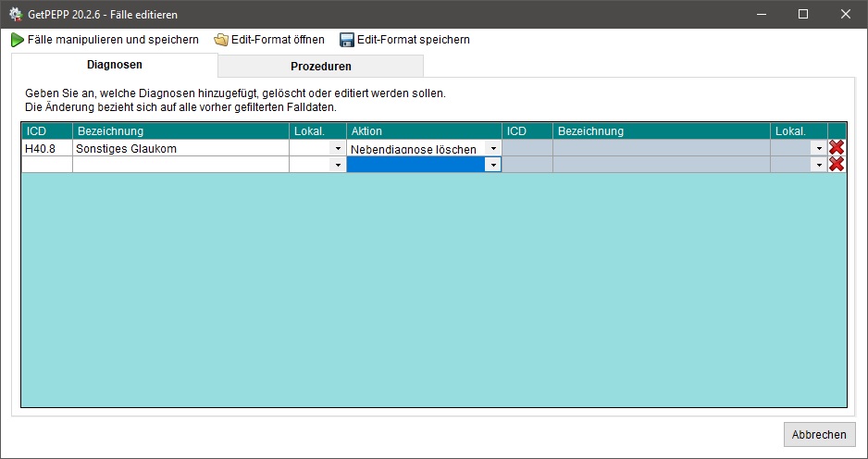Click the folder icon for Edit-Format öffnen
Screen dimensions: 868x459
[221, 40]
